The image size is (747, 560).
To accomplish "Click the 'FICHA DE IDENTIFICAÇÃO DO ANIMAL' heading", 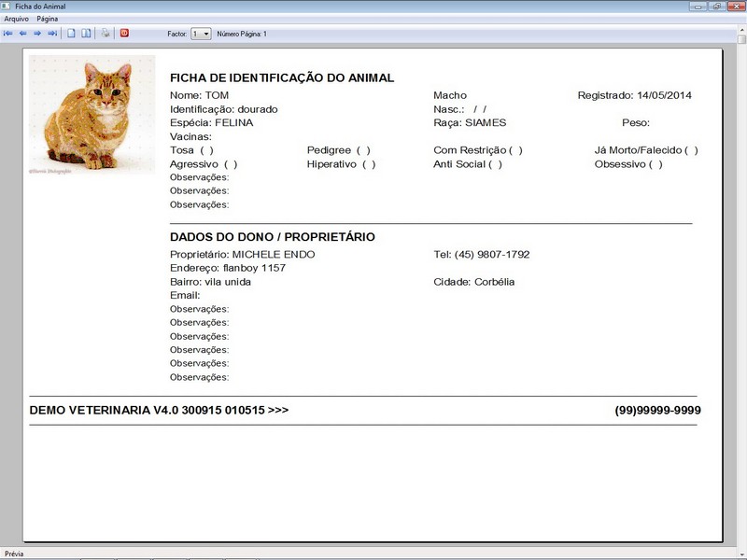I will (282, 77).
